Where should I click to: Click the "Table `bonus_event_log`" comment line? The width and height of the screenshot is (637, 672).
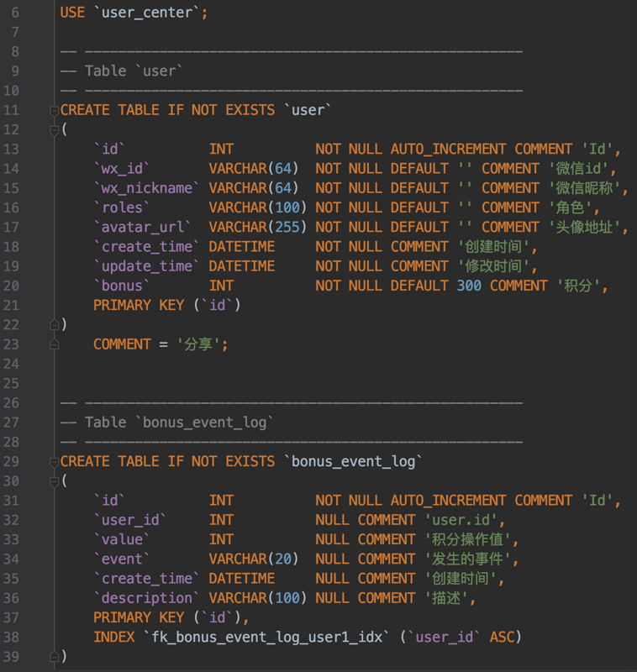pyautogui.click(x=167, y=423)
